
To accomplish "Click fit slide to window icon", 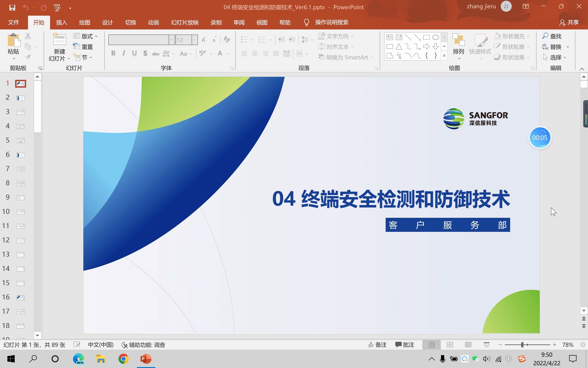I will pos(583,345).
